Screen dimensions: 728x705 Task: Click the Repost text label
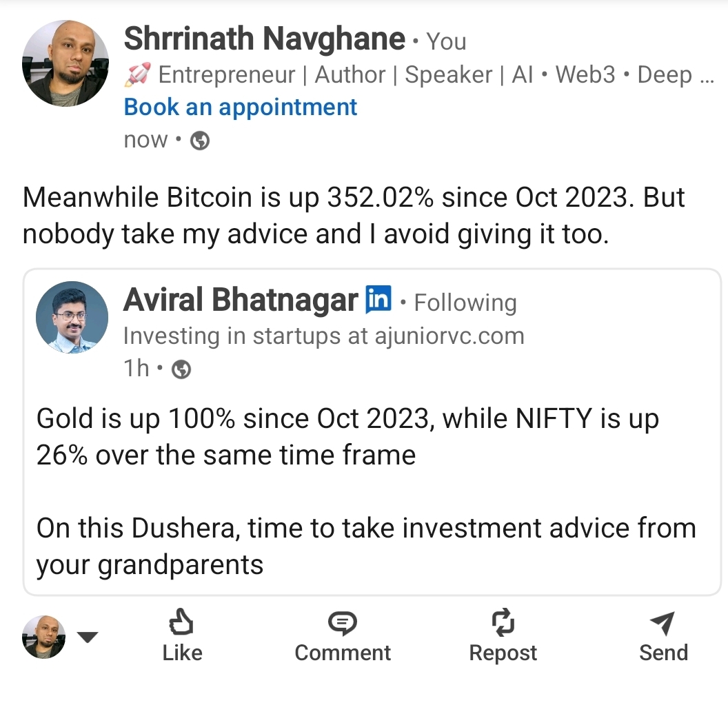[x=503, y=653]
